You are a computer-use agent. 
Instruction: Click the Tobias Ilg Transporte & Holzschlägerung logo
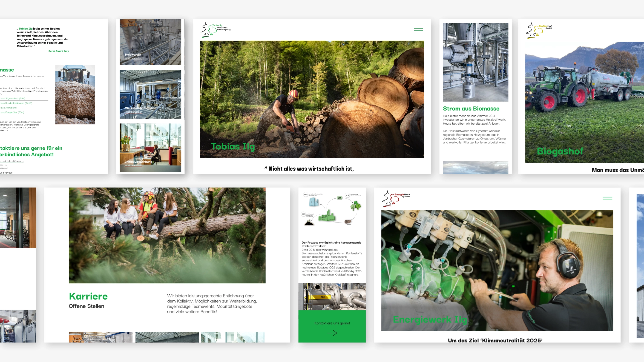pyautogui.click(x=216, y=30)
